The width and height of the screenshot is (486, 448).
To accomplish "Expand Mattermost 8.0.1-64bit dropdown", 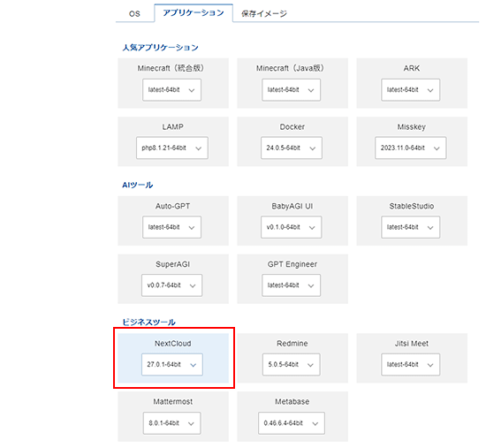I will click(x=171, y=423).
